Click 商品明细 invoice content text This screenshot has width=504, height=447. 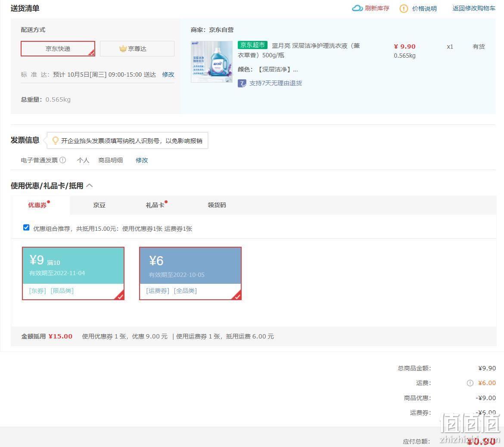tap(111, 160)
